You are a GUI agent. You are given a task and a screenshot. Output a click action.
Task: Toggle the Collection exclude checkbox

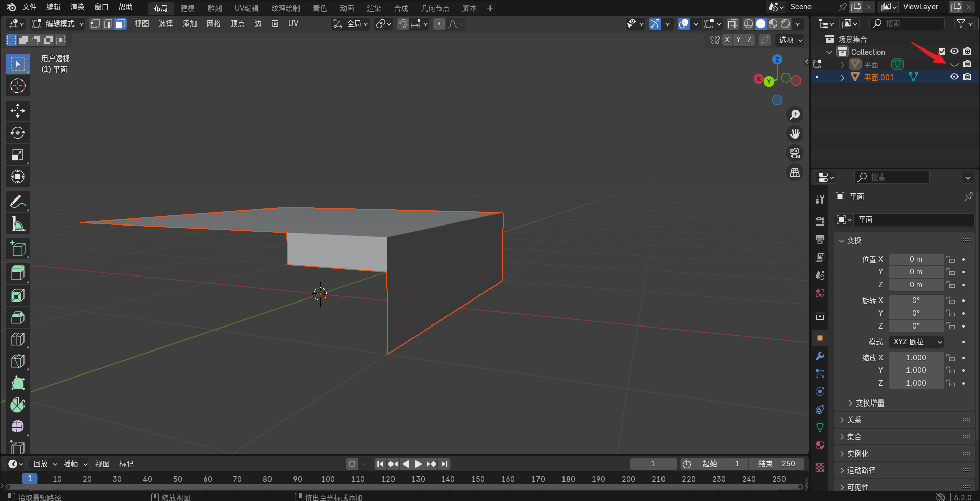tap(942, 52)
